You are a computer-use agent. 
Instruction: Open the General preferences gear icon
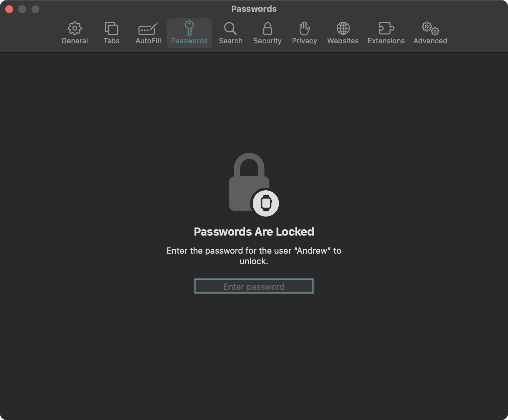[x=75, y=29]
